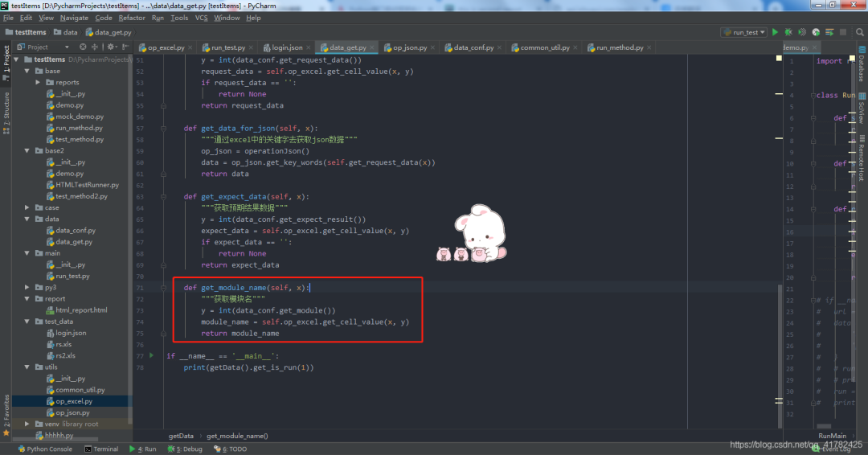868x455 pixels.
Task: Open the Database tool window
Action: [x=862, y=63]
